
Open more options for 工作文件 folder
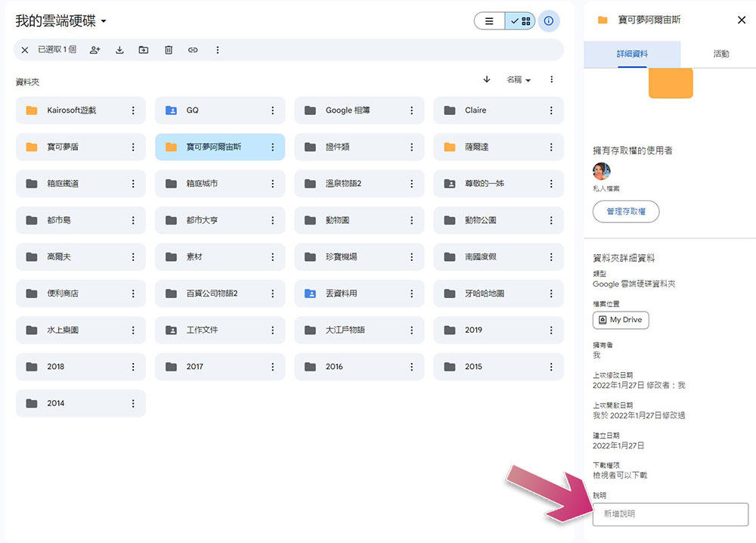(272, 330)
